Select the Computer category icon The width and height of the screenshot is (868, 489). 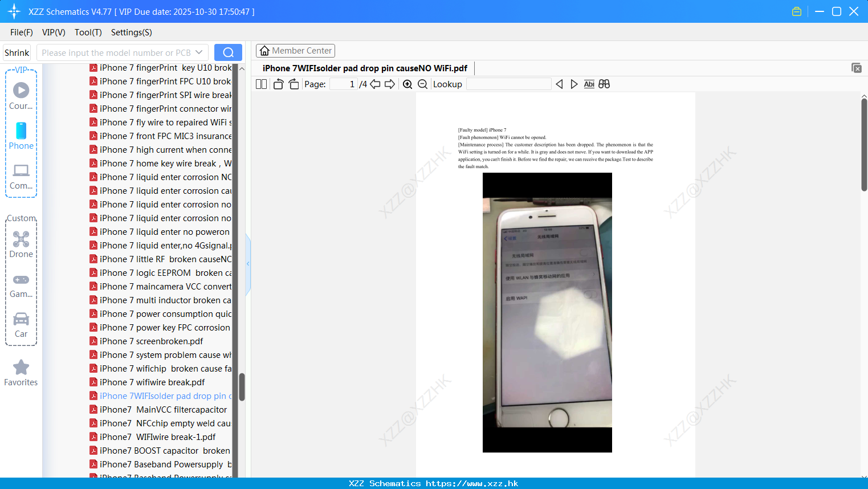pos(21,176)
